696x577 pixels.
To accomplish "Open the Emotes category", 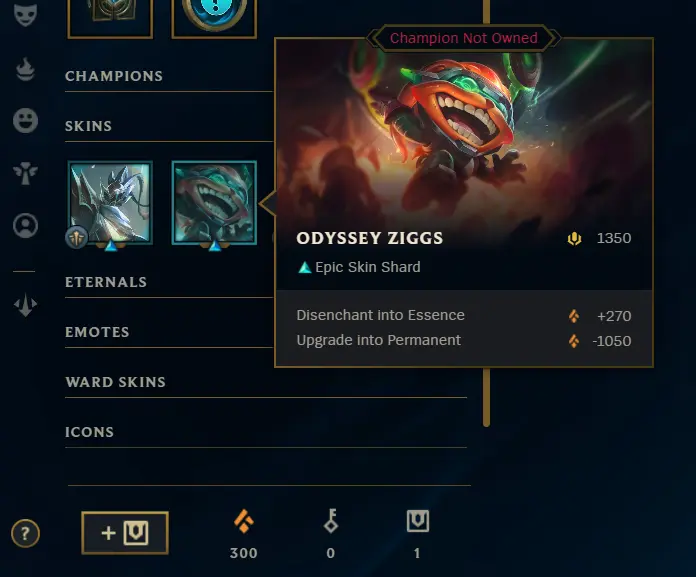I will click(97, 332).
